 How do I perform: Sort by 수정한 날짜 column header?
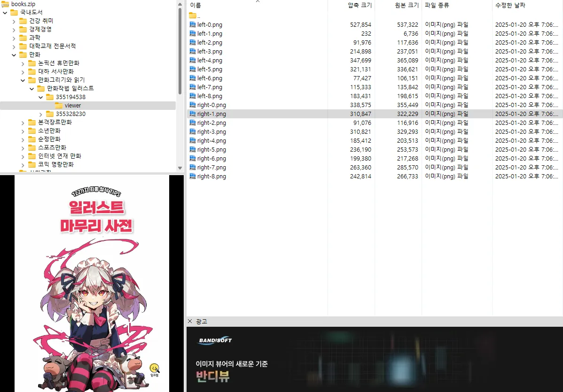click(x=510, y=5)
